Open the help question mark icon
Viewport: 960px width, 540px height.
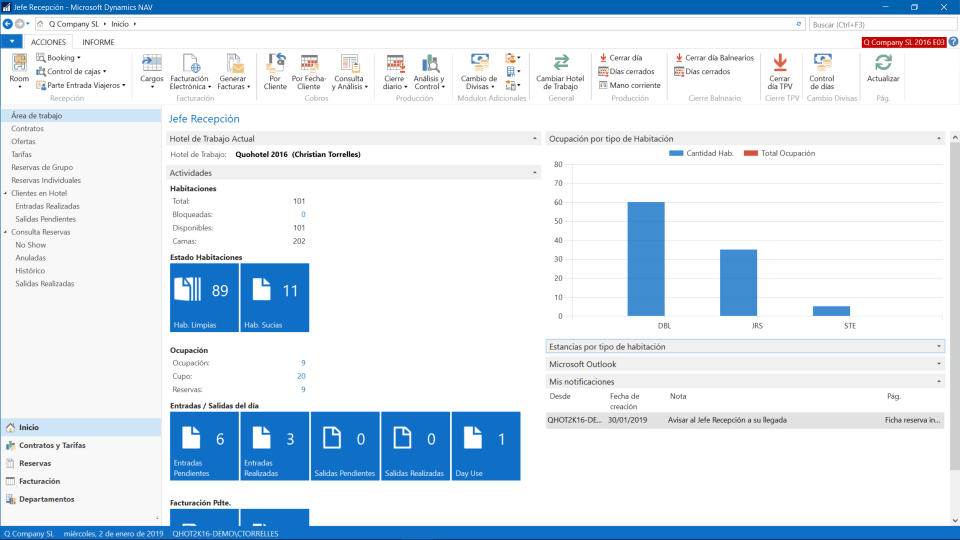pyautogui.click(x=953, y=42)
